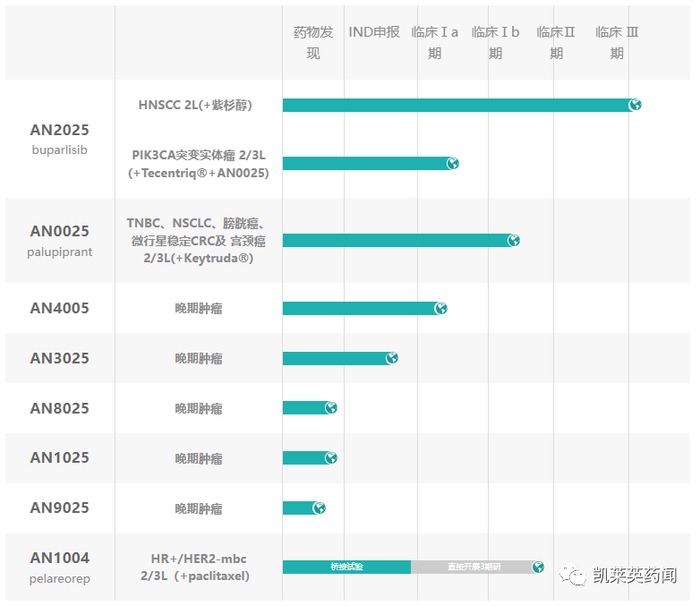Select the IND申报 column header
Viewport: 700px width, 606px height.
(x=374, y=32)
